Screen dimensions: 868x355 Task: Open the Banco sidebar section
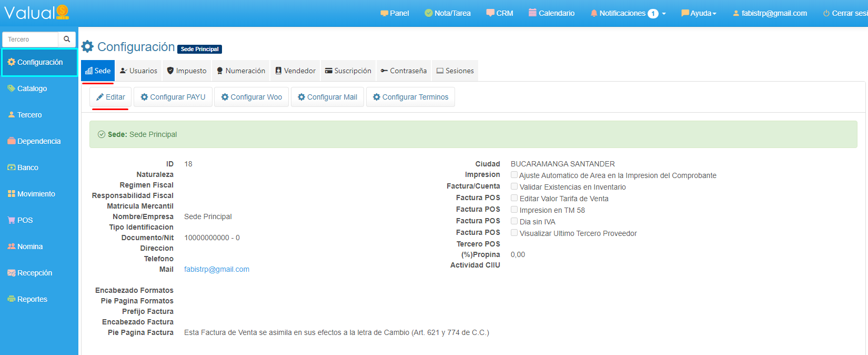pyautogui.click(x=27, y=167)
